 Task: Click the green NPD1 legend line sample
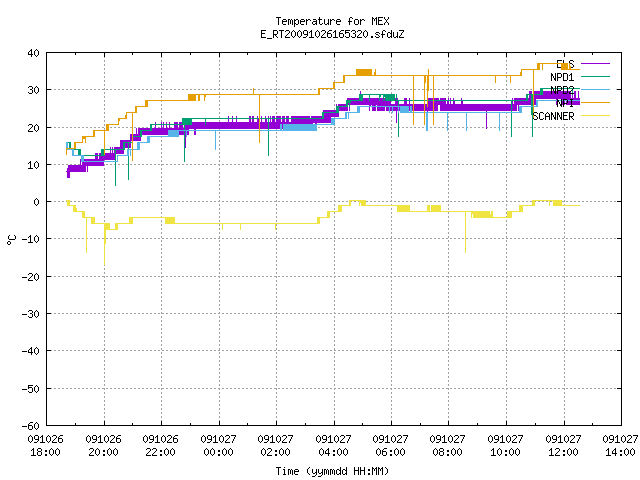(x=595, y=76)
